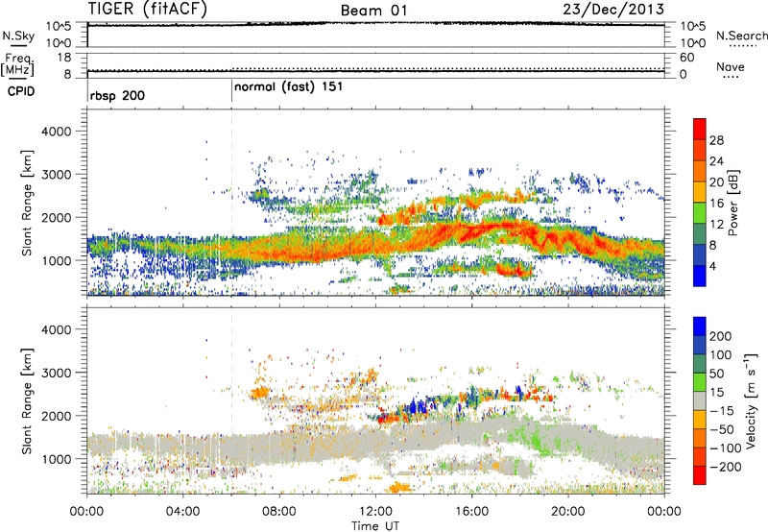Click the TIGER (fitACF) plot title
Image resolution: width=768 pixels, height=532 pixels.
coord(148,9)
